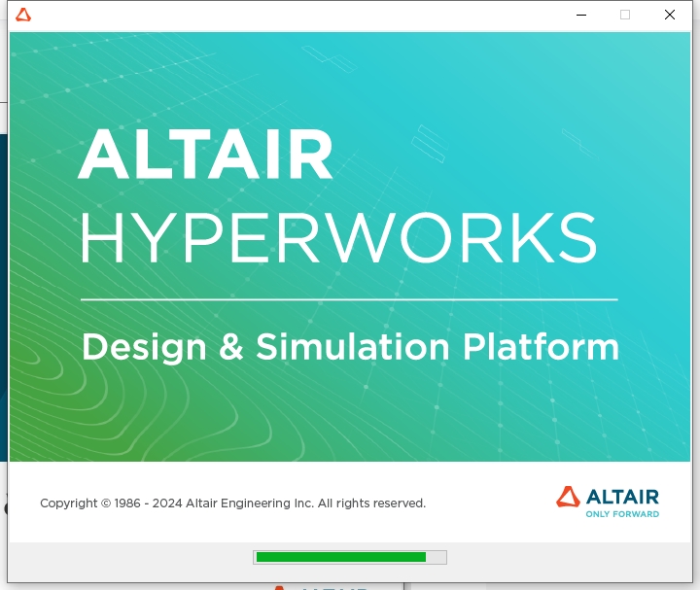Close the HyperWorks splash window
This screenshot has width=700, height=590.
[670, 15]
